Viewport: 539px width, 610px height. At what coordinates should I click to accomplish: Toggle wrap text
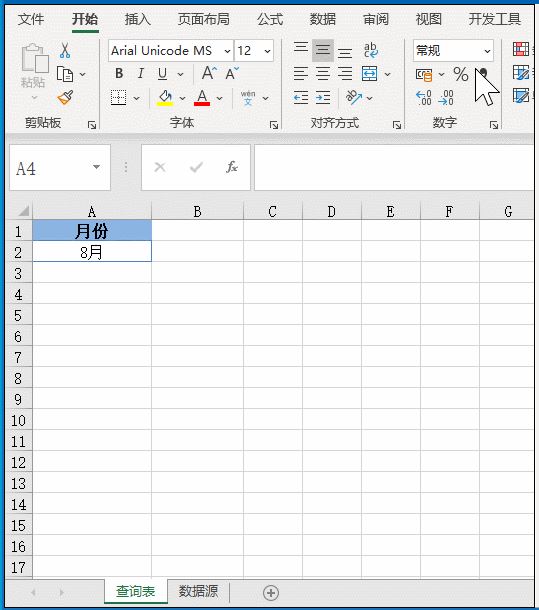(x=370, y=50)
